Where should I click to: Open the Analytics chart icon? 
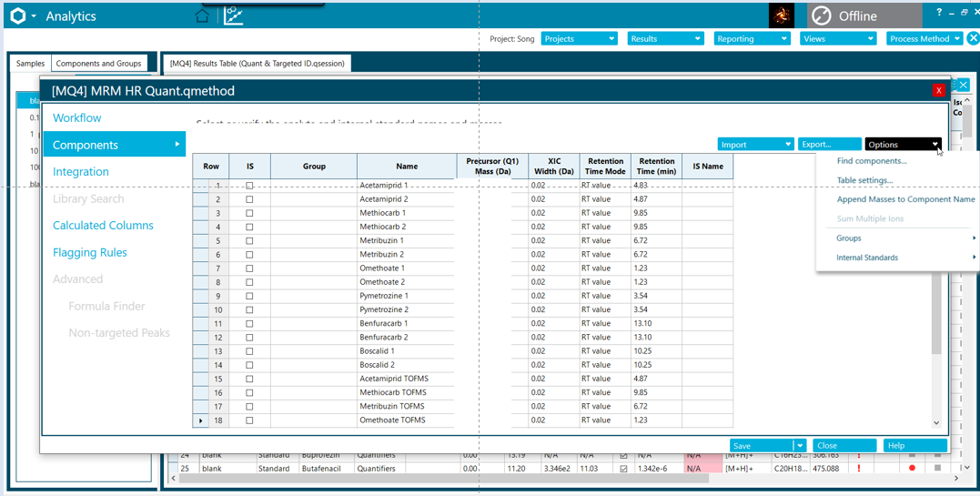pyautogui.click(x=234, y=15)
